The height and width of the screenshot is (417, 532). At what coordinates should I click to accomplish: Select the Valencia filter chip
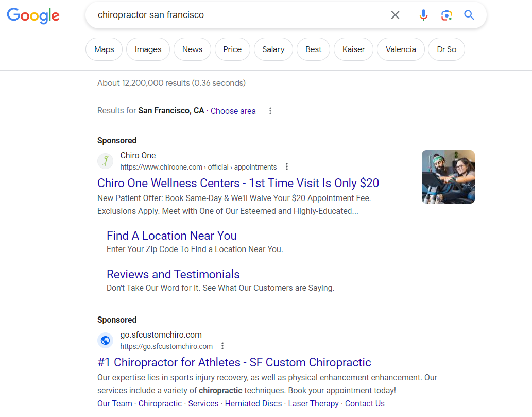point(401,49)
